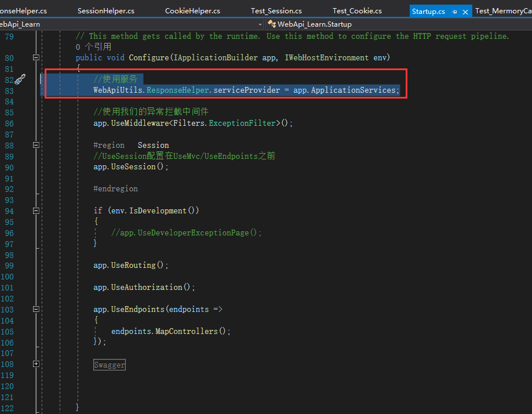Collapse the if env.IsDevelopment block
This screenshot has height=414, width=532.
coord(35,210)
